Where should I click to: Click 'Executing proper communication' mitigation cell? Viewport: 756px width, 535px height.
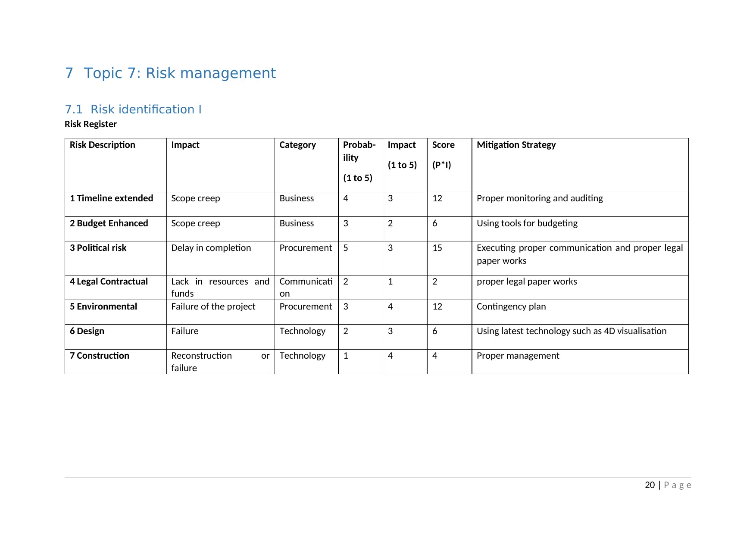(x=580, y=258)
